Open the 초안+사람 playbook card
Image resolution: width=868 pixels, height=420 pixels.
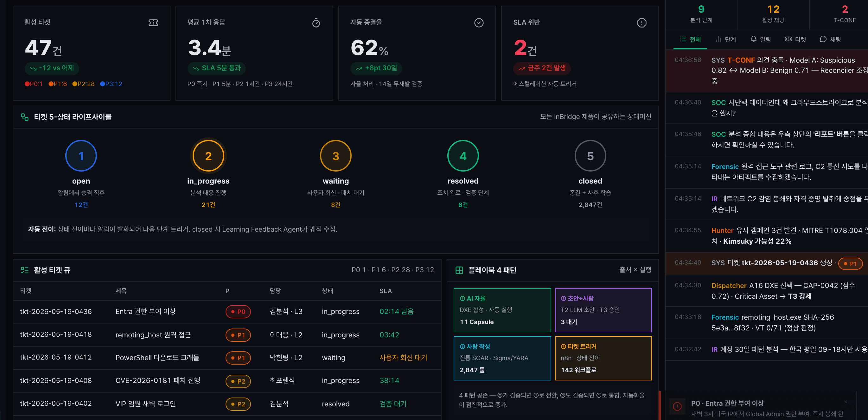click(x=603, y=310)
